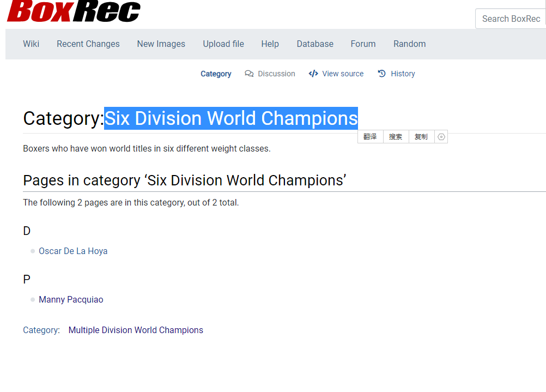Click the 复制 copy button in popup
The image size is (546, 392).
(421, 137)
